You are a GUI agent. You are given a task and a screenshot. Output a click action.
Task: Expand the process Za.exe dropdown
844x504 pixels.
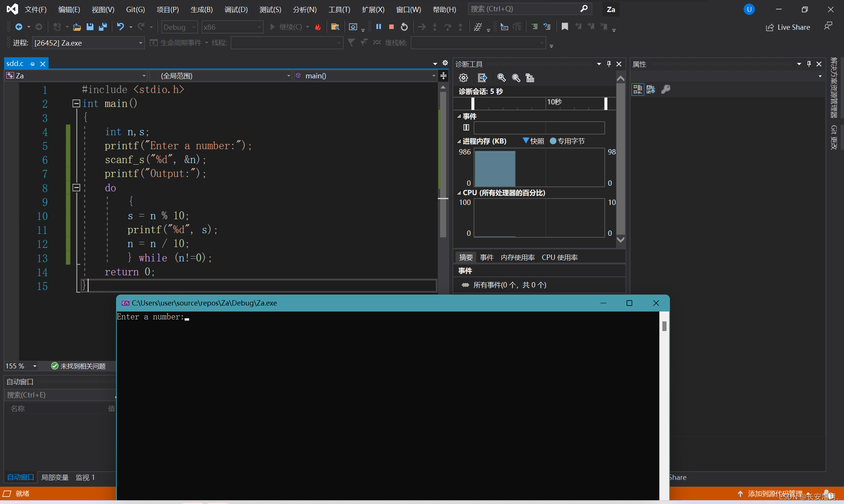pyautogui.click(x=140, y=43)
